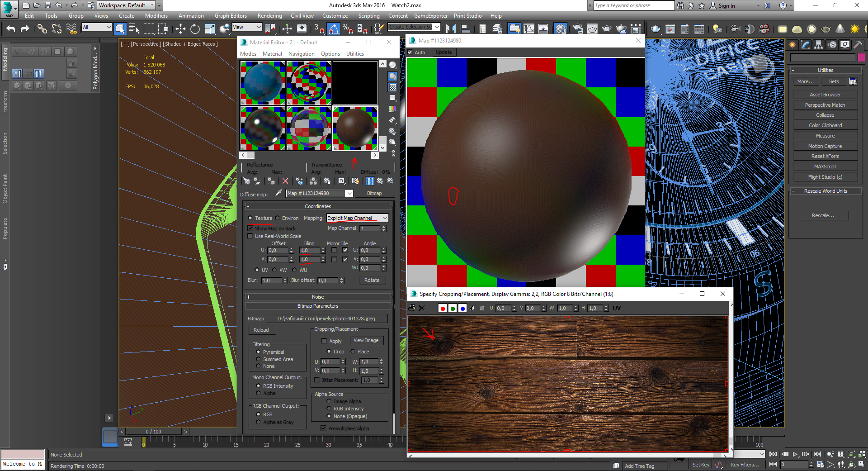Select the Rotate transform tool
Screen dimensions: 868x471
pyautogui.click(x=195, y=29)
